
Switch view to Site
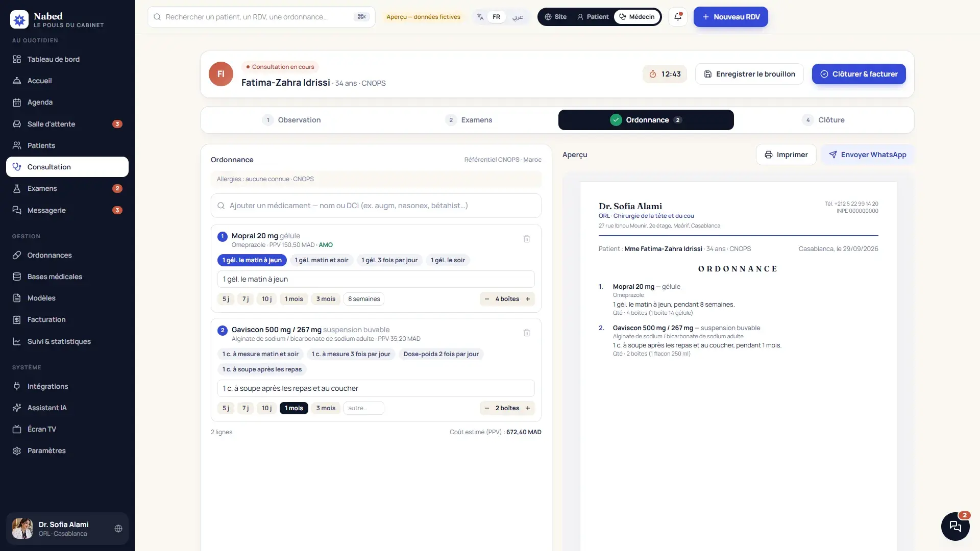coord(555,17)
